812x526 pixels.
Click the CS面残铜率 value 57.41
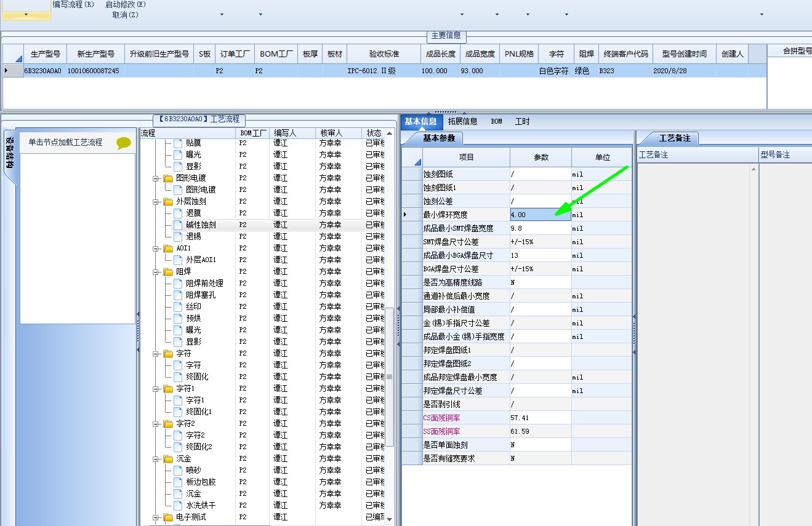(541, 418)
